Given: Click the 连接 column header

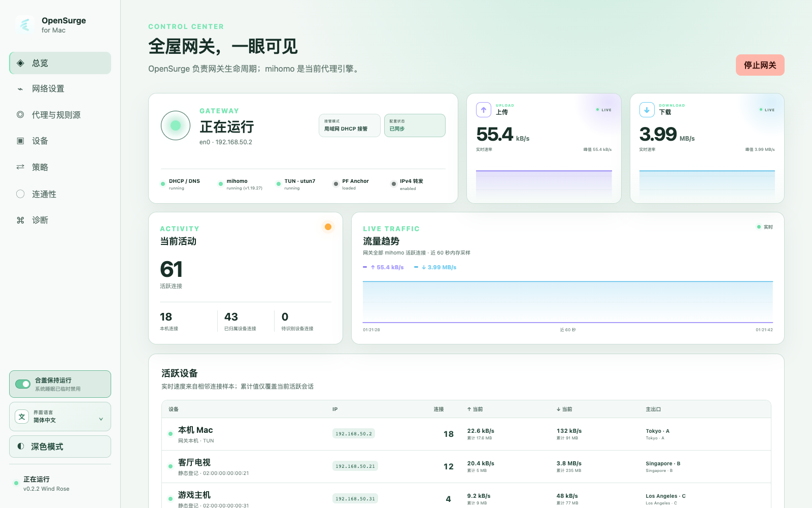Looking at the screenshot, I should click(438, 409).
